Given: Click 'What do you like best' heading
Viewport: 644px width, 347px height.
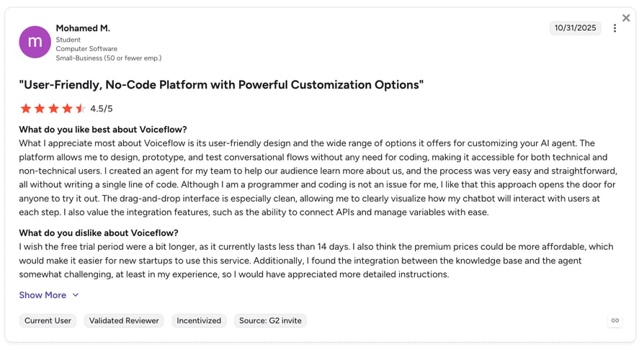Looking at the screenshot, I should pos(103,130).
